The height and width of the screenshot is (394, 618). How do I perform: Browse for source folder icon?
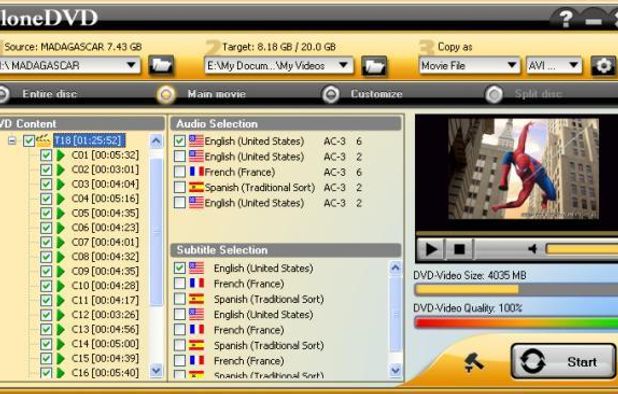161,65
